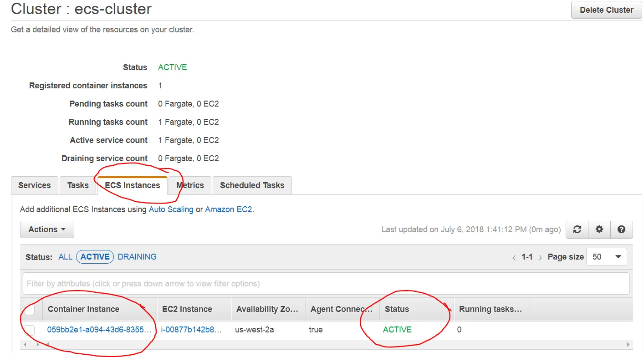Select the ECS Instances tab
Screen dimensions: 644x357
tap(133, 185)
